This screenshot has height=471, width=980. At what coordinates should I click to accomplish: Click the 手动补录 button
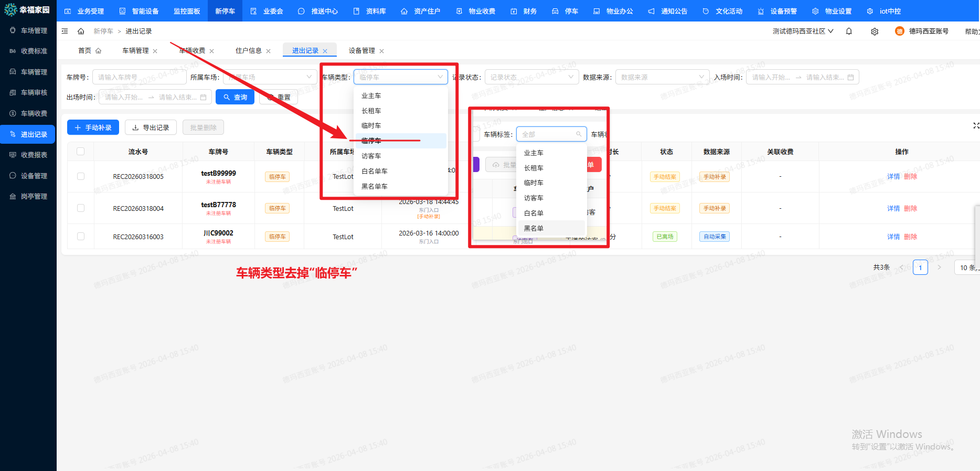tap(93, 127)
